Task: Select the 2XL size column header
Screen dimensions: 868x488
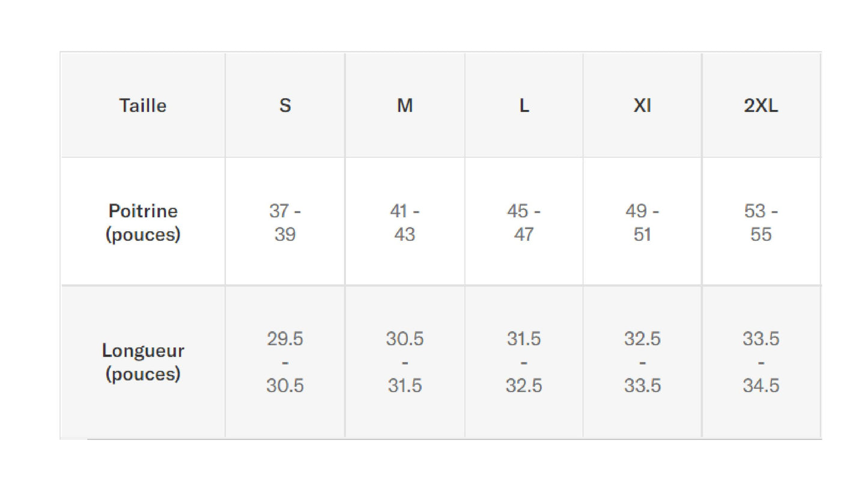Action: tap(760, 106)
